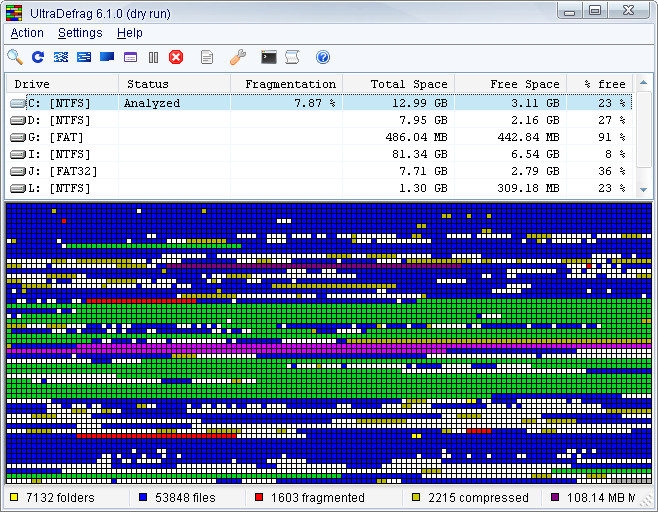The width and height of the screenshot is (658, 512).
Task: Click the 1603 fragmented status text
Action: [318, 498]
